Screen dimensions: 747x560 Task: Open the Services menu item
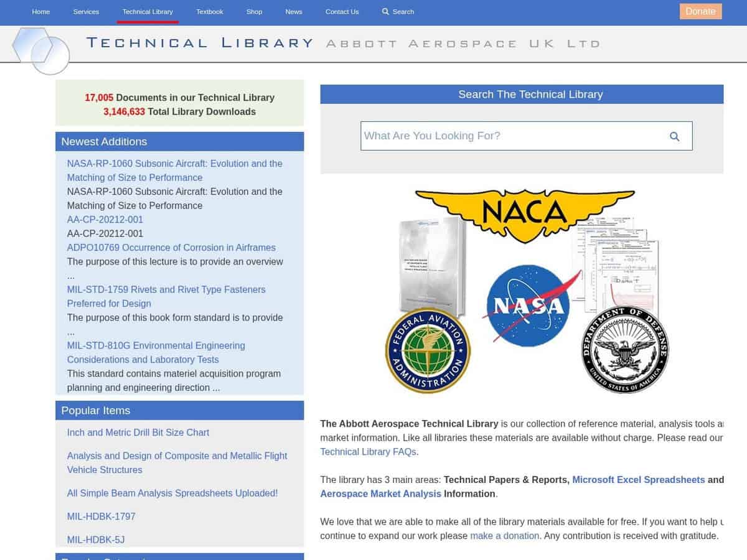[x=86, y=12]
